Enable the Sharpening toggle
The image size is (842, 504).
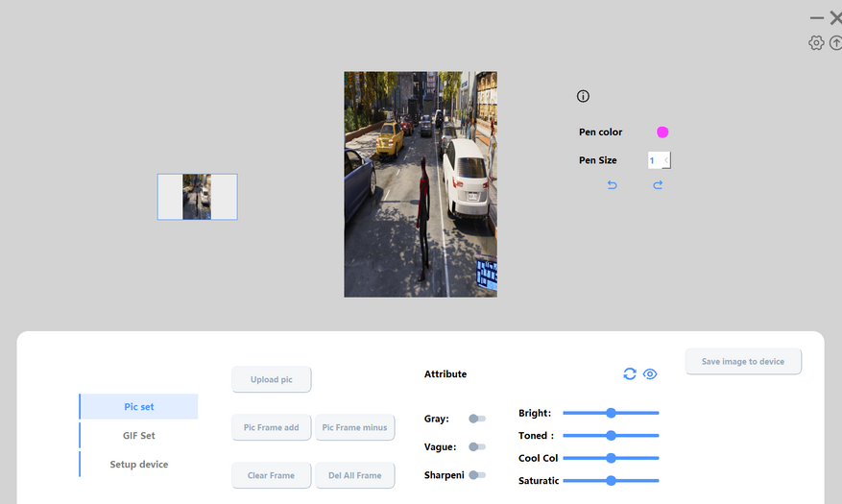476,475
